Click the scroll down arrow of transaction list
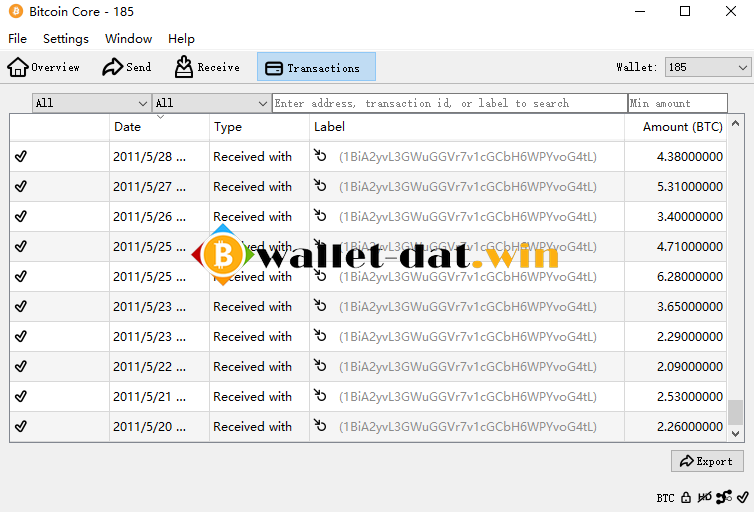The height and width of the screenshot is (512, 754). [735, 434]
